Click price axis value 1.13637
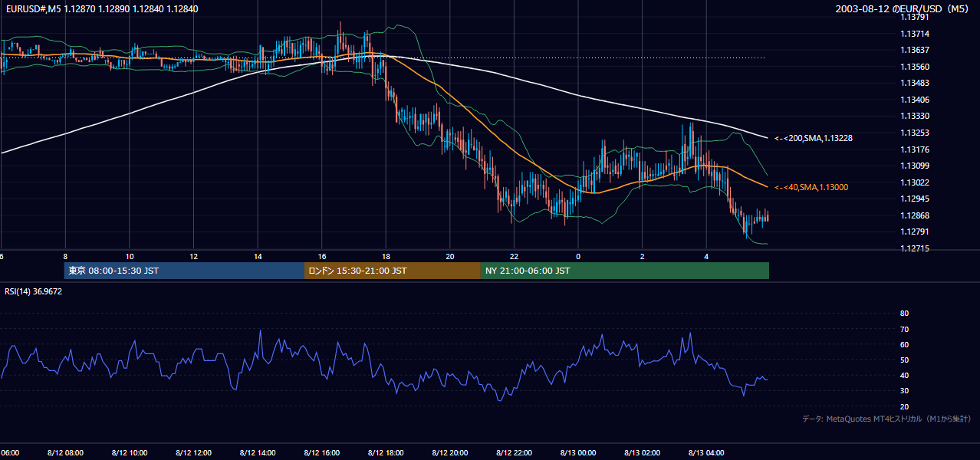The image size is (980, 460). point(914,51)
